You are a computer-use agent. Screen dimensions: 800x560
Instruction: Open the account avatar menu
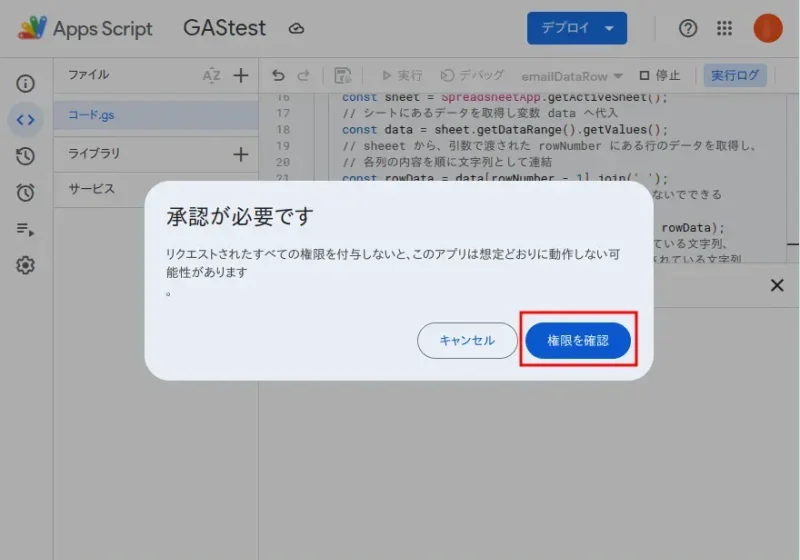pyautogui.click(x=767, y=28)
